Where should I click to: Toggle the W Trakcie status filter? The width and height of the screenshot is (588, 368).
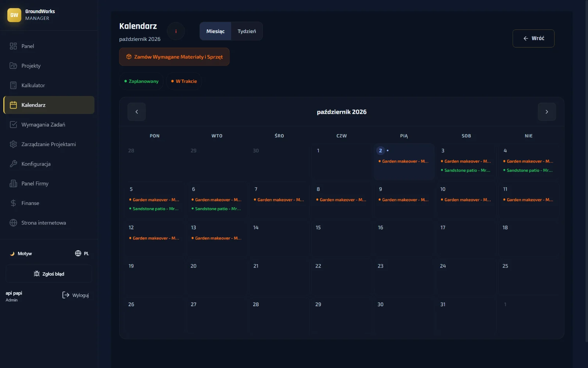pyautogui.click(x=184, y=81)
